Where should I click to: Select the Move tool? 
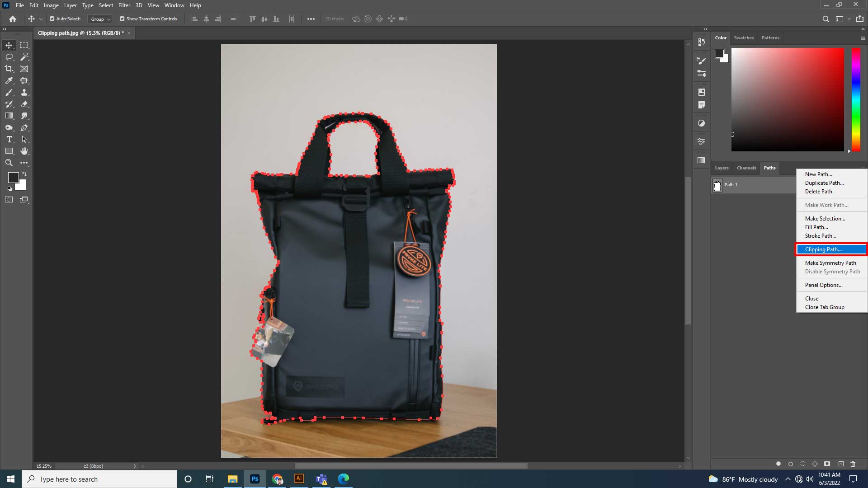click(9, 45)
